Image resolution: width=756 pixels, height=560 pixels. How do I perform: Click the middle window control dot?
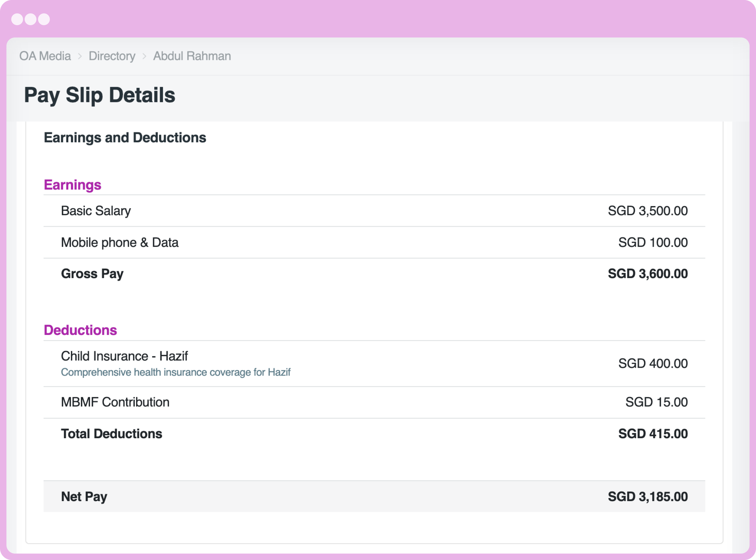(31, 19)
